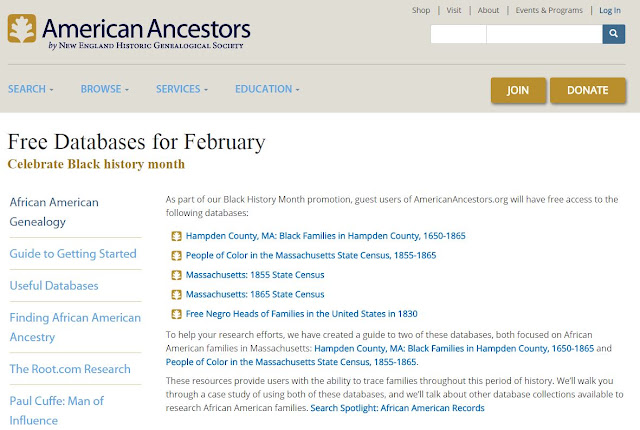Click into the wide search text field
Image resolution: width=640 pixels, height=430 pixels.
[544, 34]
